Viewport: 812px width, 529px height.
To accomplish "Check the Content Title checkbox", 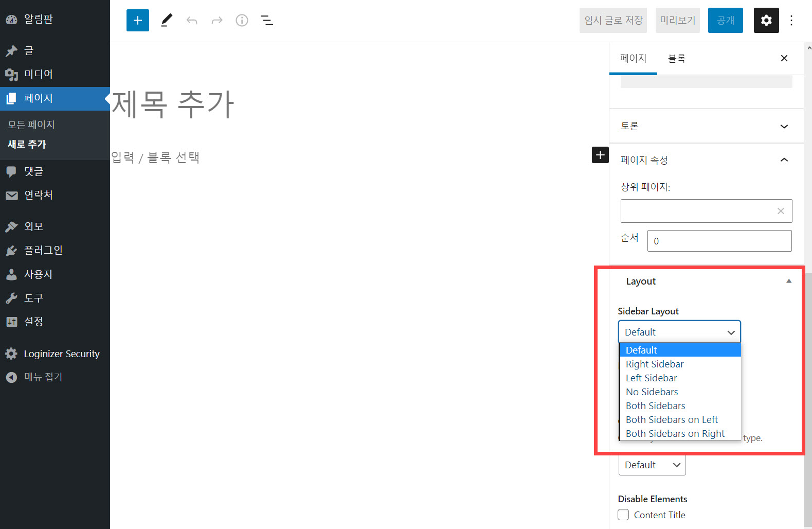I will pyautogui.click(x=623, y=515).
